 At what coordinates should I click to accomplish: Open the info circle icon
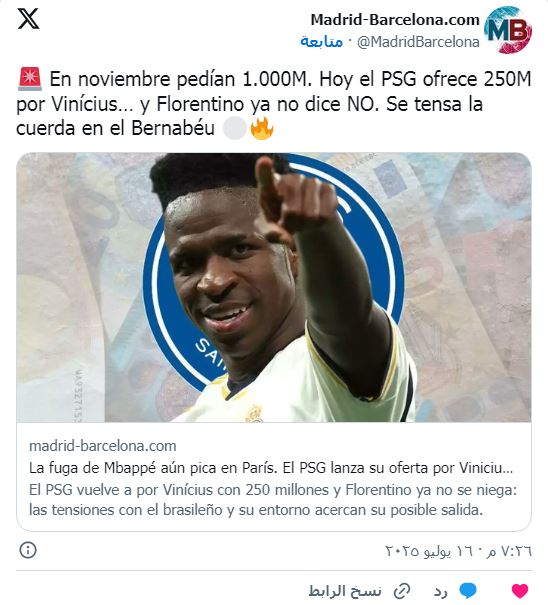point(28,550)
